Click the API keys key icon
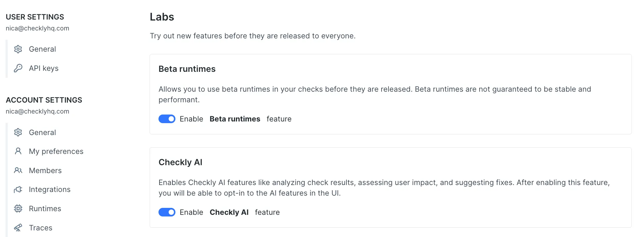This screenshot has height=237, width=644. (x=18, y=68)
